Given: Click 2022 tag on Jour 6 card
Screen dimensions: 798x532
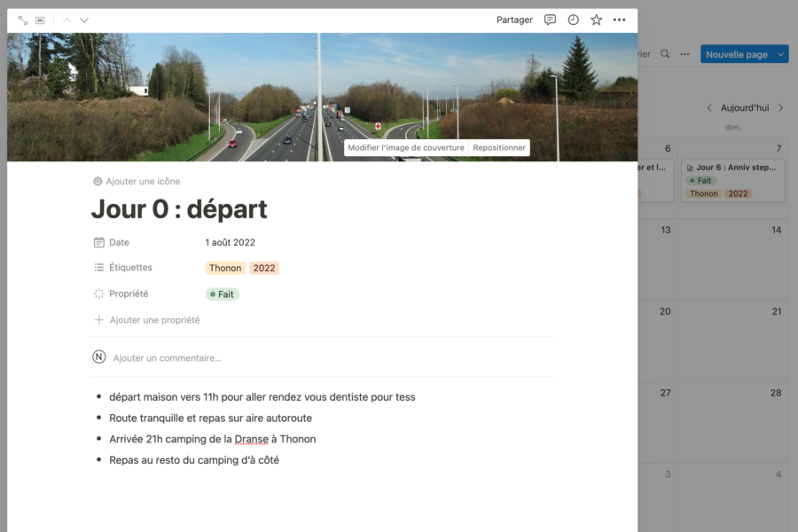Looking at the screenshot, I should point(738,194).
